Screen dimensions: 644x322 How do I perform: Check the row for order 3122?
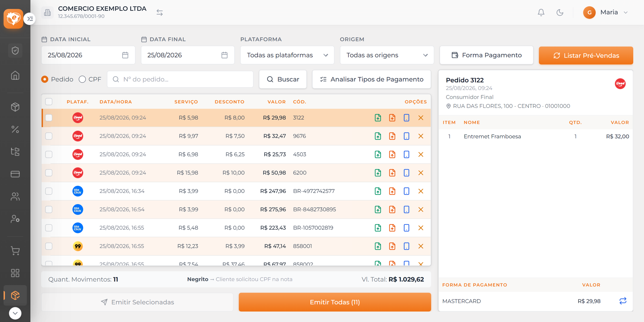49,118
